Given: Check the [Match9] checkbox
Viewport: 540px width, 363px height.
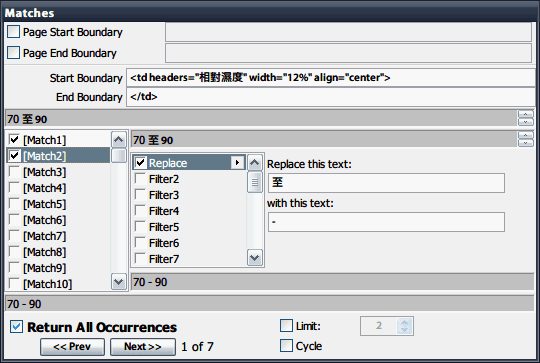Looking at the screenshot, I should (14, 268).
